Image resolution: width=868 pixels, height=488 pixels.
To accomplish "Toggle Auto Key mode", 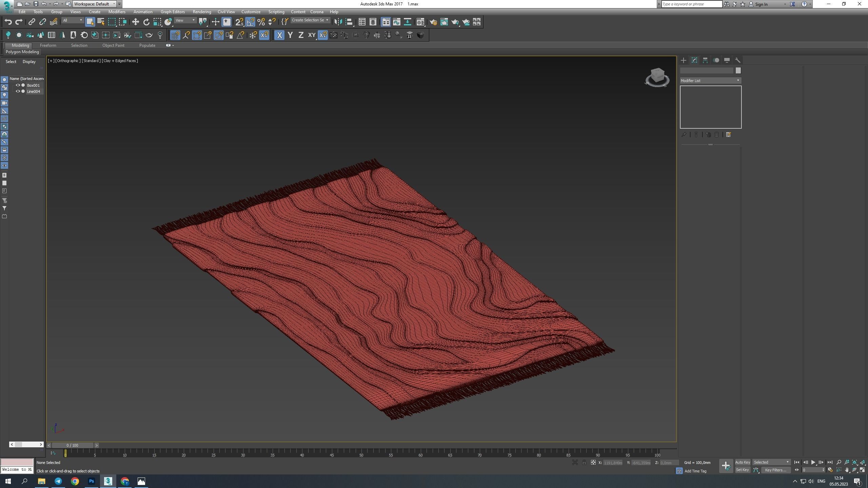I will pyautogui.click(x=742, y=462).
